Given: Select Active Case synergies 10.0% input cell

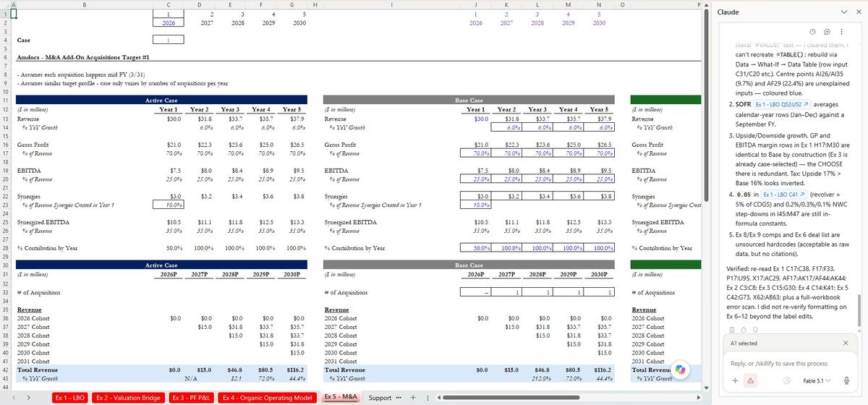Looking at the screenshot, I should 169,205.
